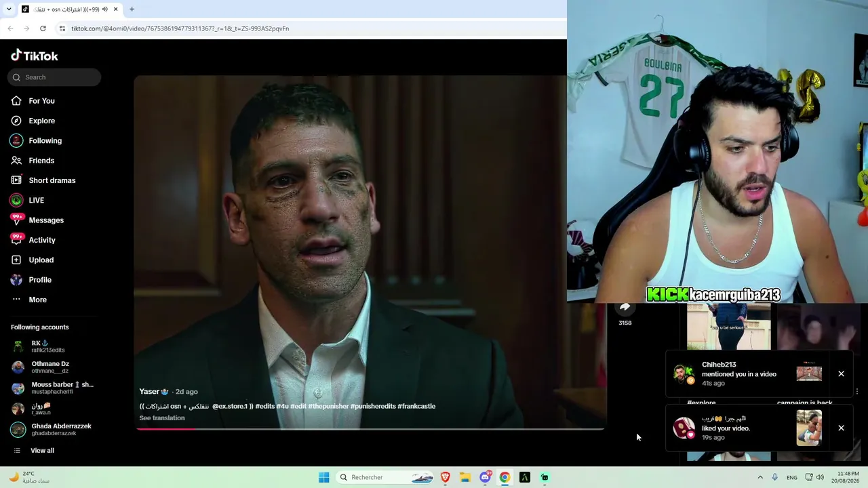Click the share arrow showing 3158
The height and width of the screenshot is (488, 868).
[x=625, y=308]
